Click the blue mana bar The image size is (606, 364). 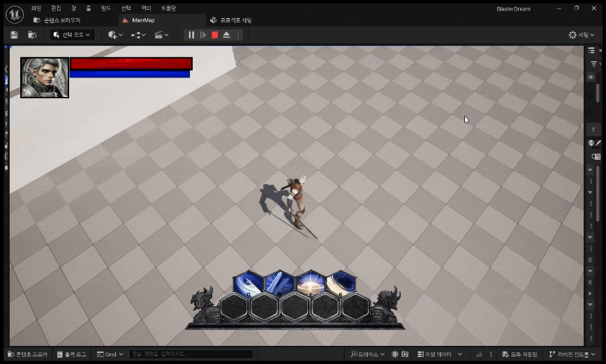(x=130, y=74)
